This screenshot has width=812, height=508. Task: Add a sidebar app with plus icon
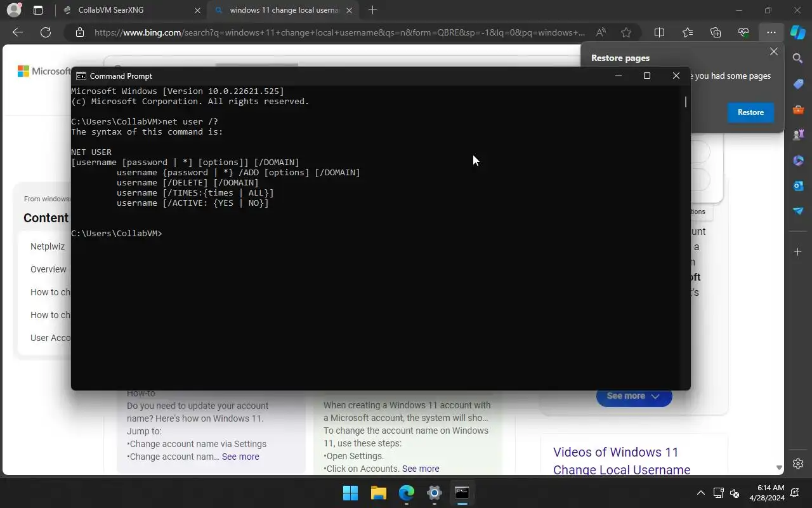[798, 252]
